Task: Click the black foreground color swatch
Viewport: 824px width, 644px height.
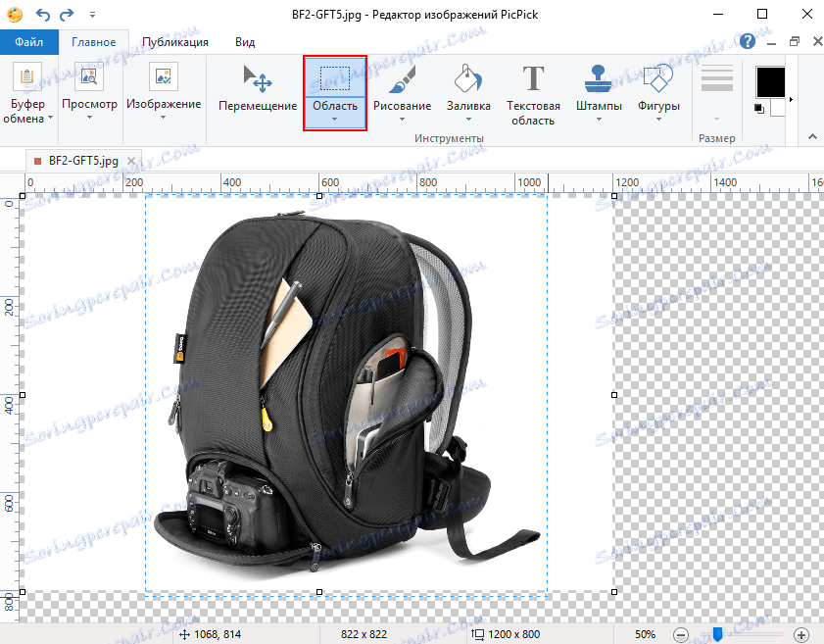Action: point(770,82)
